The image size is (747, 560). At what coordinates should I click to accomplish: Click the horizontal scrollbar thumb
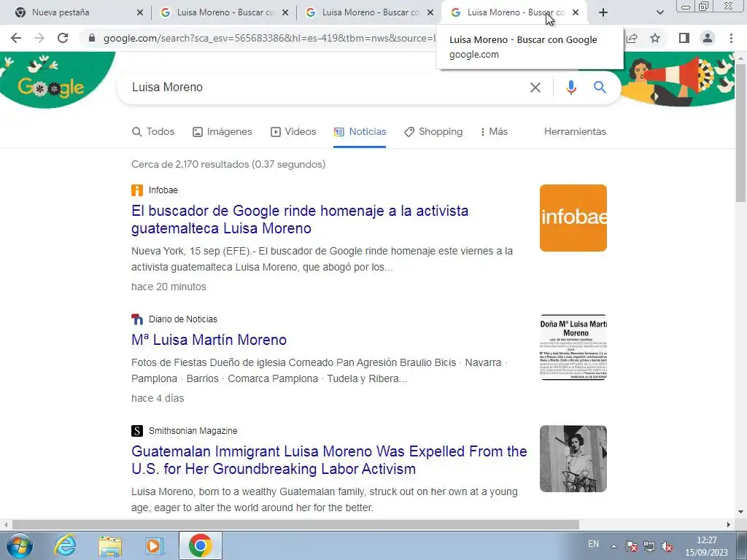[295, 524]
